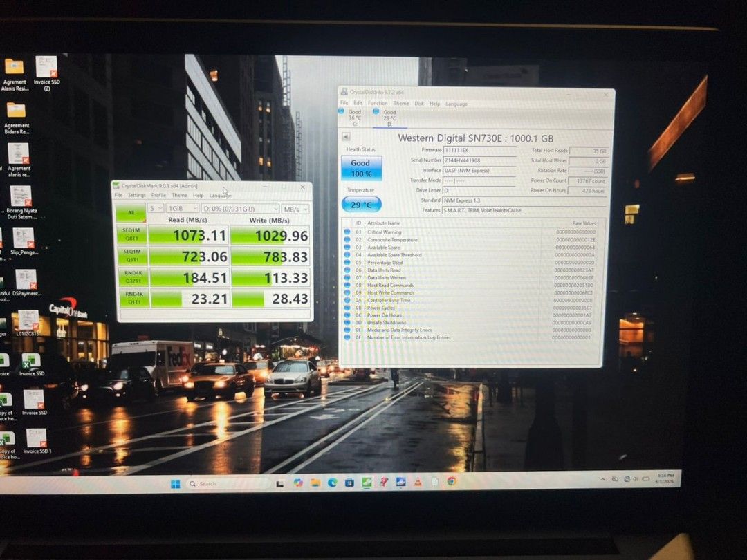Click the 29 °C temperature button
The width and height of the screenshot is (747, 560).
(362, 204)
